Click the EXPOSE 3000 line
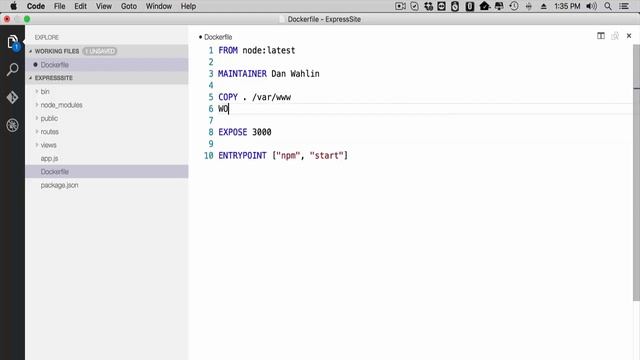 pos(245,132)
